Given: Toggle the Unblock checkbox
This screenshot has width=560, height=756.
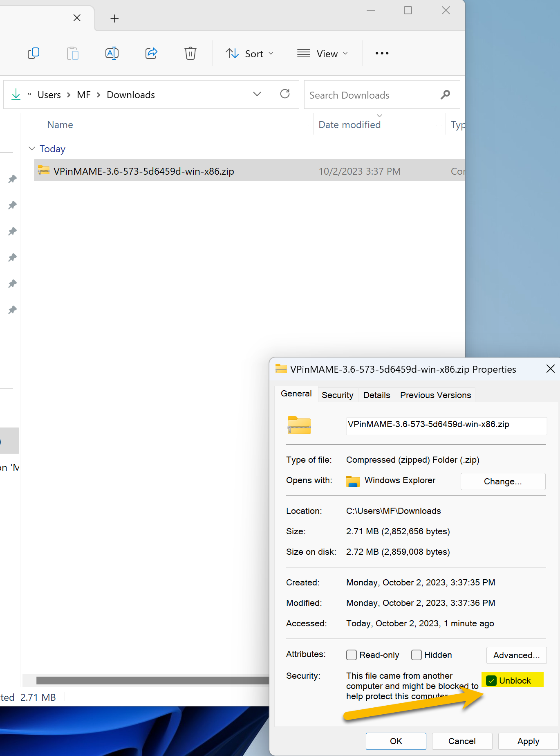Looking at the screenshot, I should click(491, 680).
